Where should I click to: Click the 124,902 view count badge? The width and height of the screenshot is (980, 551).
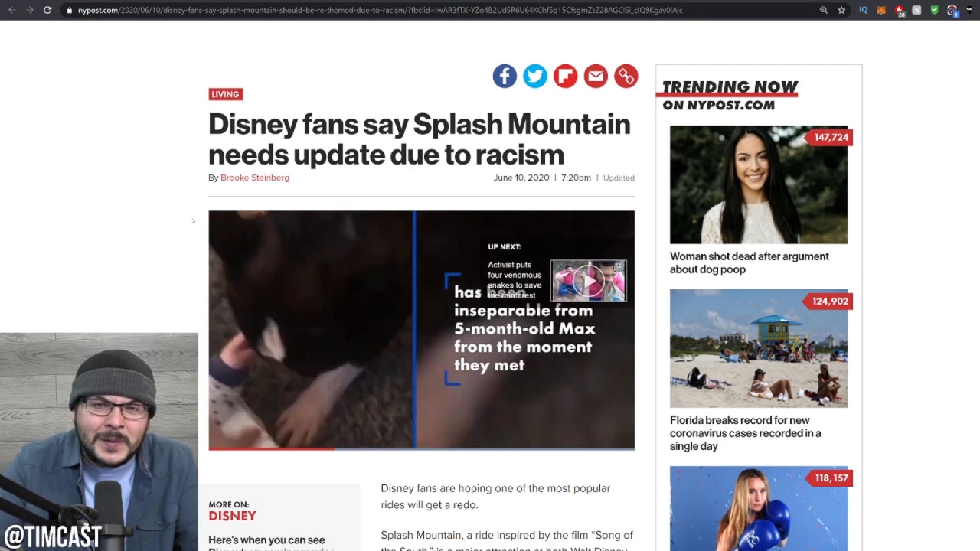(x=827, y=301)
